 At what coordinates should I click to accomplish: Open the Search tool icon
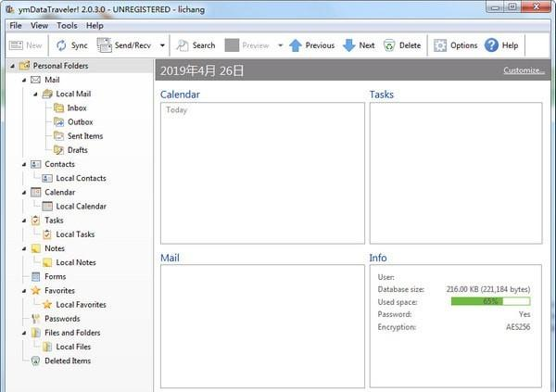(183, 45)
